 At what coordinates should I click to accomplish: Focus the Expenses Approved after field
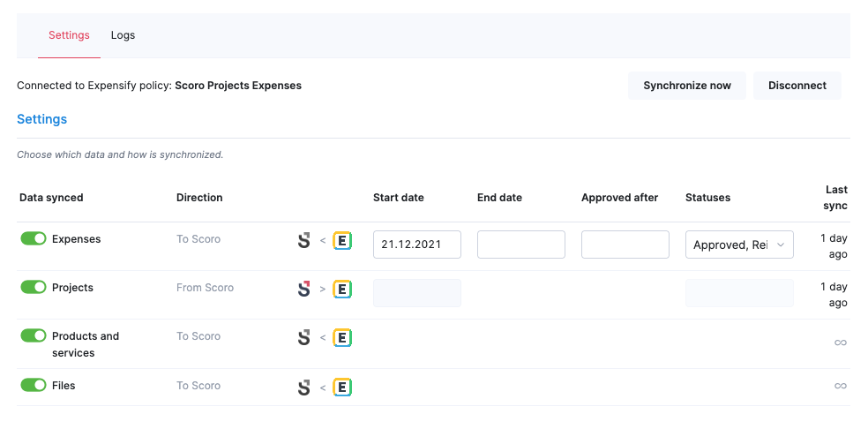[625, 245]
